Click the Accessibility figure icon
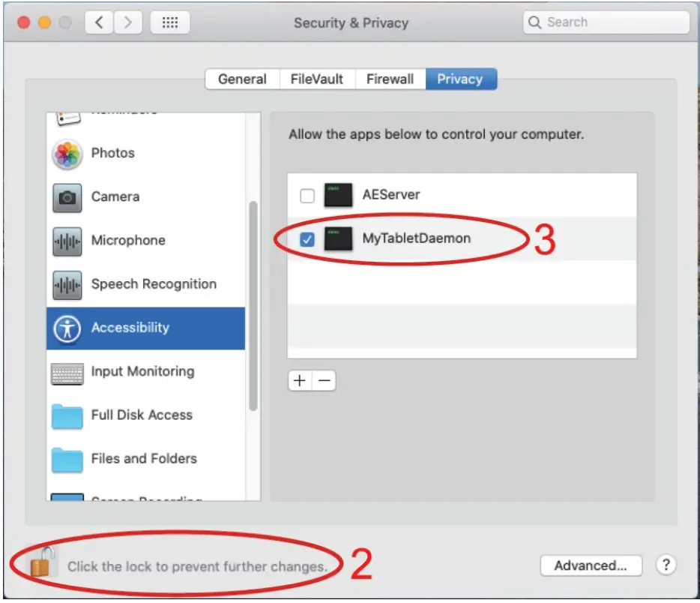This screenshot has height=603, width=700. click(x=67, y=328)
